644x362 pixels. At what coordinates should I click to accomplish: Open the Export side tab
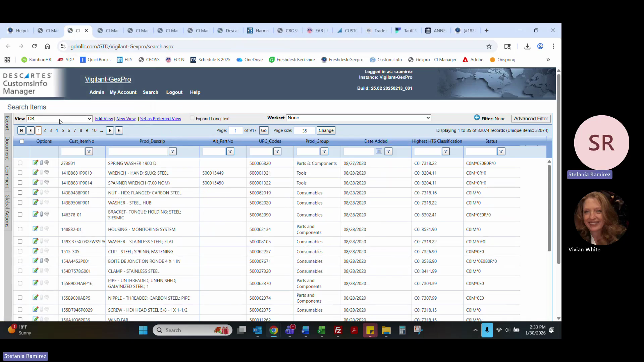tap(7, 123)
